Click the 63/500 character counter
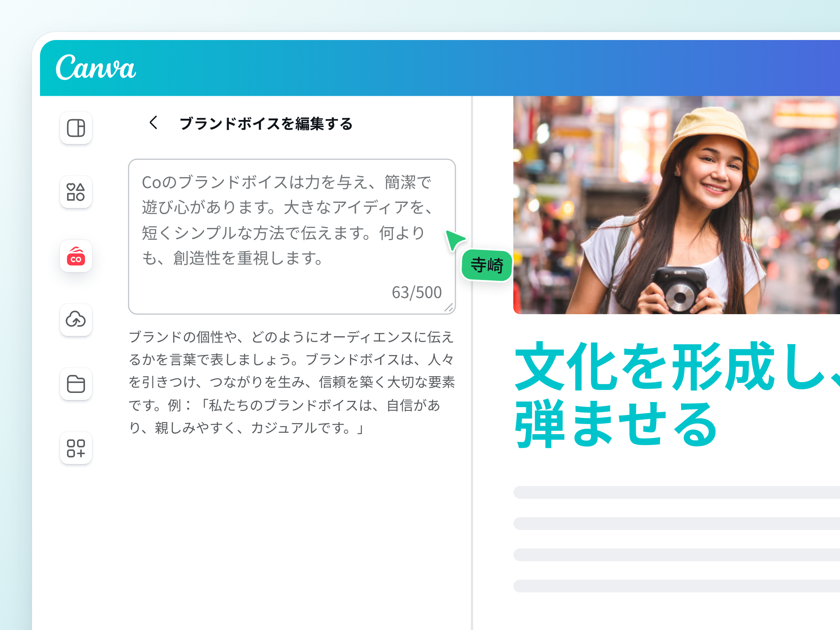This screenshot has width=840, height=630. point(416,292)
